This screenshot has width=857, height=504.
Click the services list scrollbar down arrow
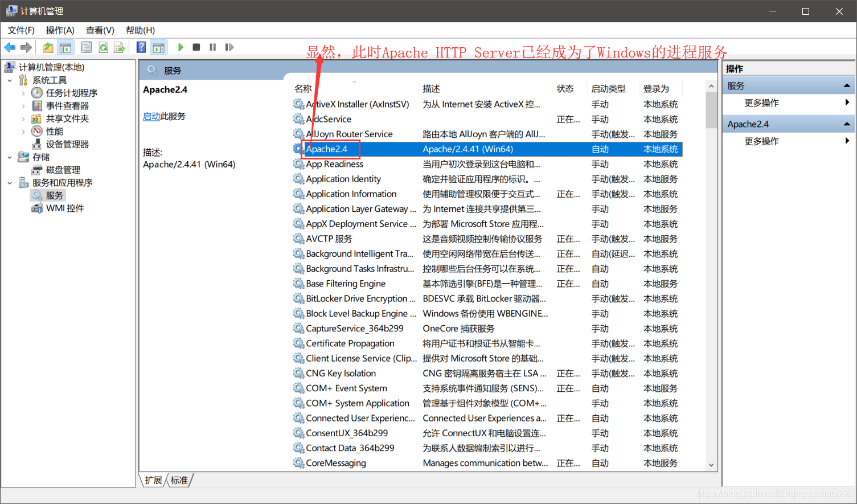pyautogui.click(x=711, y=465)
